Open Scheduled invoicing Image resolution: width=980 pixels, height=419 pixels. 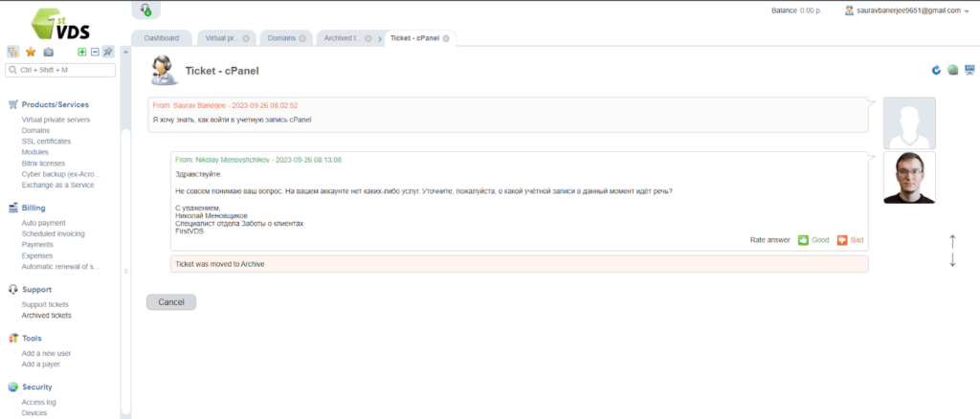click(x=54, y=233)
